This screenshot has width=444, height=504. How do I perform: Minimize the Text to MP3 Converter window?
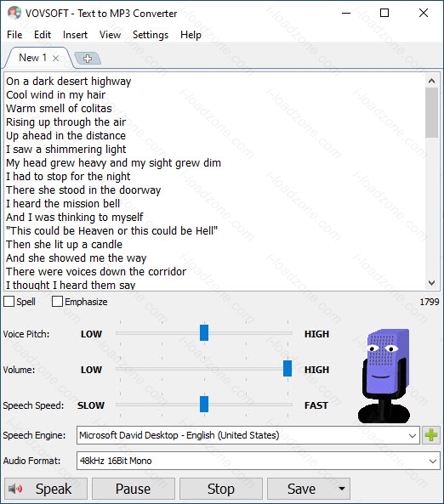pos(346,14)
